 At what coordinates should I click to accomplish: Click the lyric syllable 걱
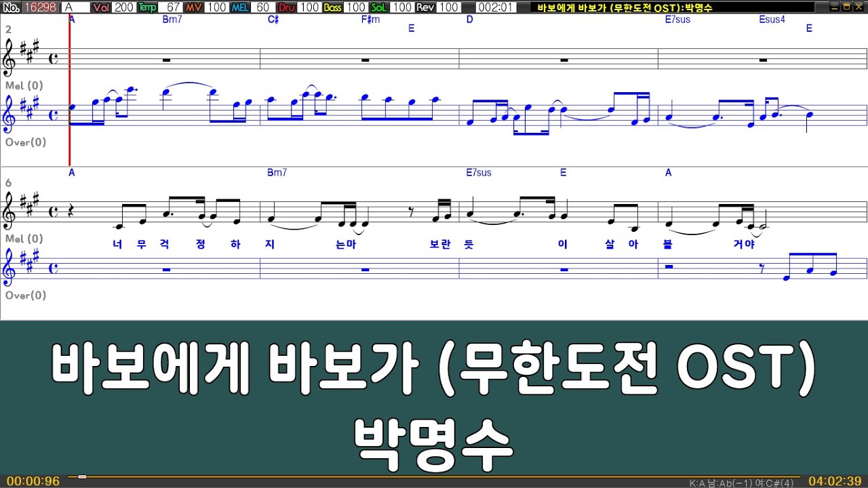click(164, 244)
